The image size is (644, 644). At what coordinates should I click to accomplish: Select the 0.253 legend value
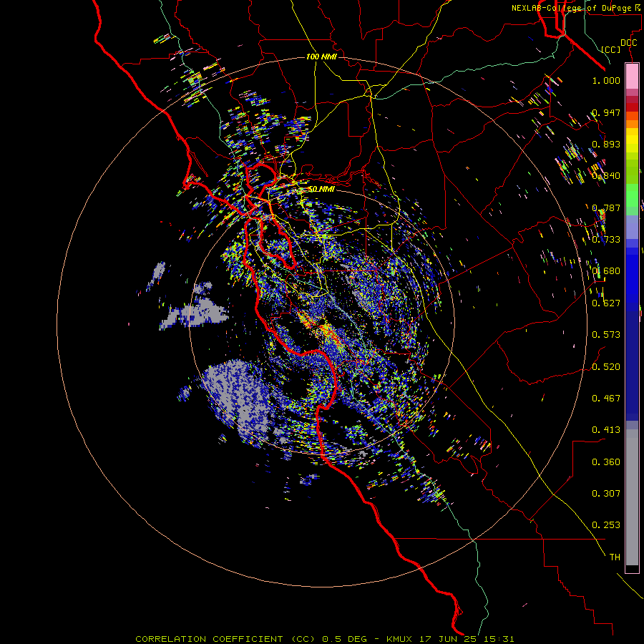[x=606, y=525]
